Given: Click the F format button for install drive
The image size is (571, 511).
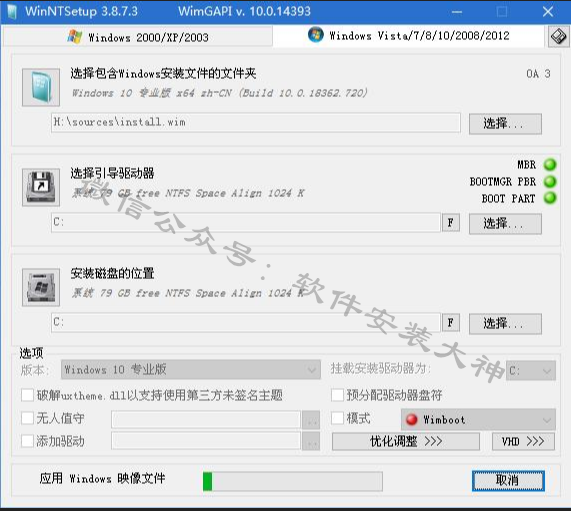Looking at the screenshot, I should click(x=451, y=323).
